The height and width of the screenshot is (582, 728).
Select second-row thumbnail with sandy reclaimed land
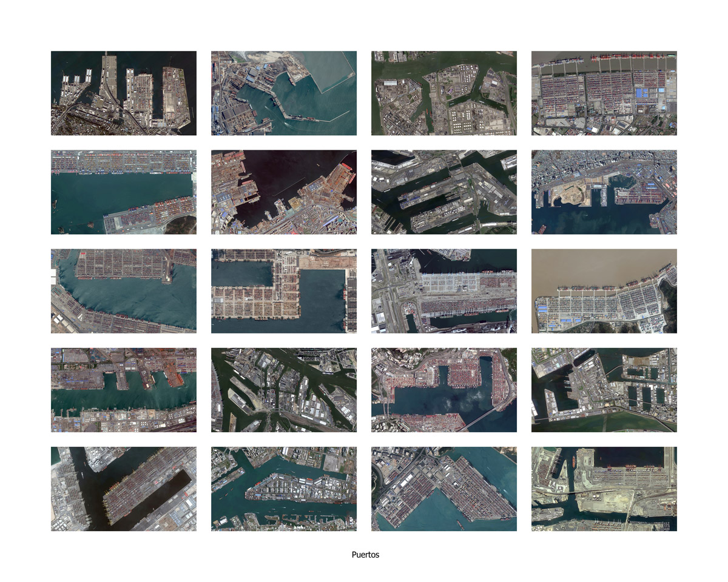pos(604,192)
